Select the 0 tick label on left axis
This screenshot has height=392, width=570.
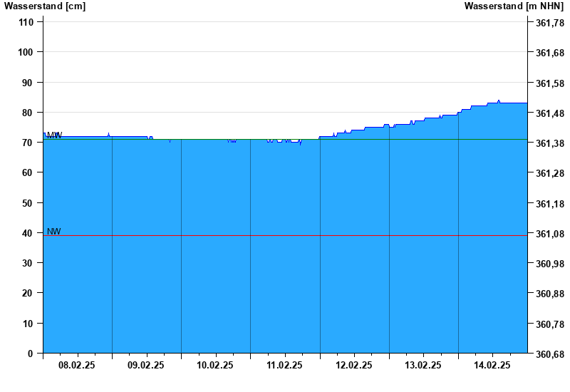[30, 354]
